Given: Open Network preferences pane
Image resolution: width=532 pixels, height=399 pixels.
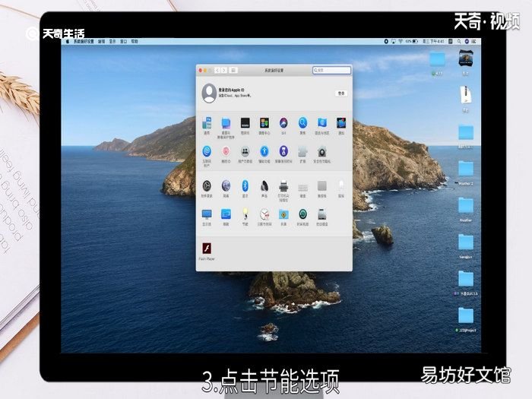Looking at the screenshot, I should point(226,186).
